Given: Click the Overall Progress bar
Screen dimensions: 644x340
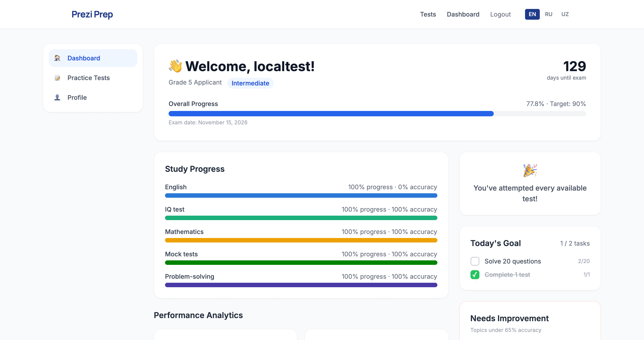Looking at the screenshot, I should pyautogui.click(x=377, y=114).
